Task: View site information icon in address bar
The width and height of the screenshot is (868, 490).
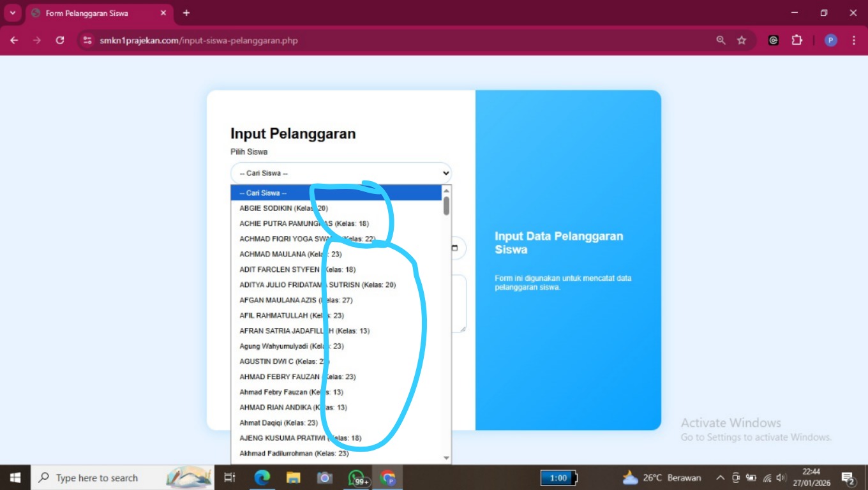Action: click(88, 40)
